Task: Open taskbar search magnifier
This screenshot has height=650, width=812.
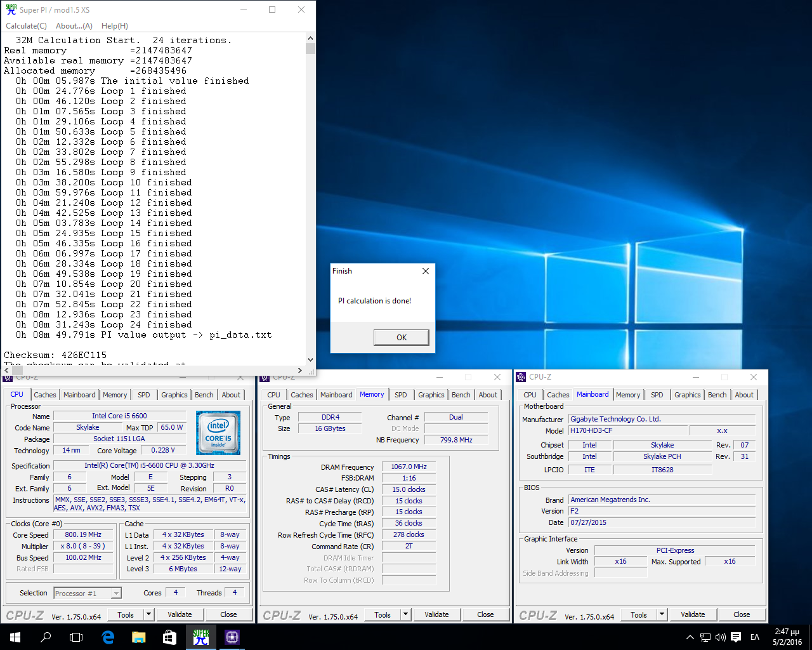Action: [x=46, y=637]
